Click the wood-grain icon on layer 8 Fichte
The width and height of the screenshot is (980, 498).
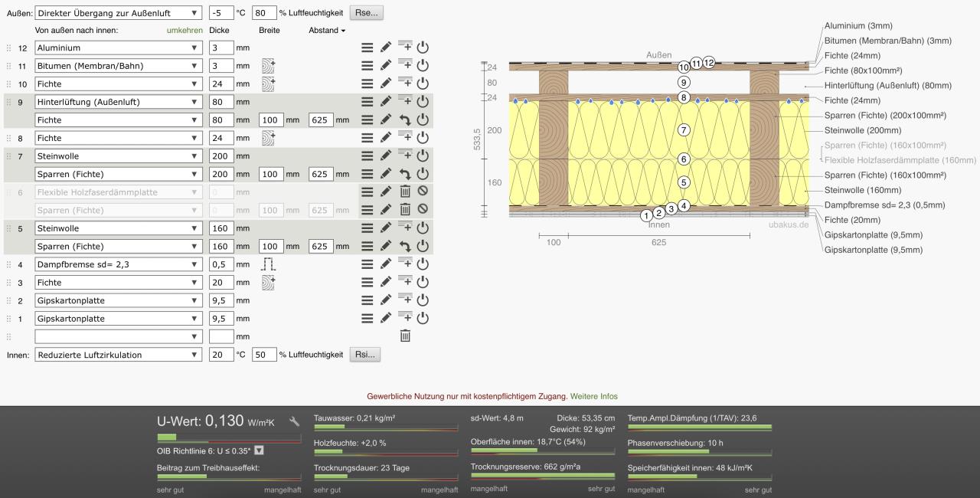(x=268, y=138)
